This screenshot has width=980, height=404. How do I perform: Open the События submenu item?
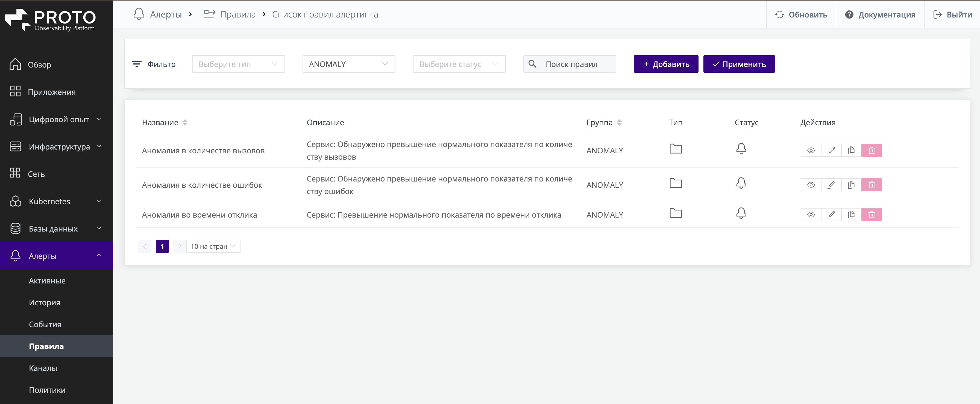(56, 324)
